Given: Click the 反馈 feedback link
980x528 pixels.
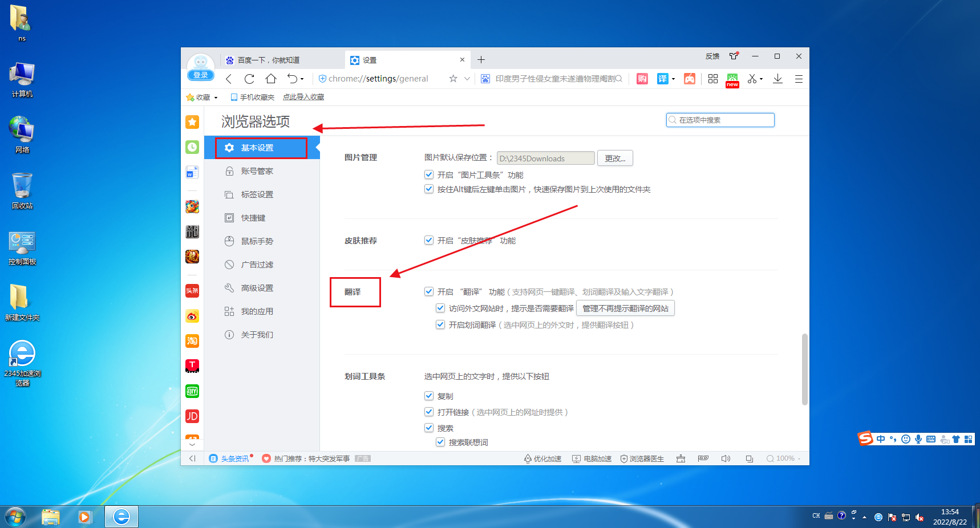Looking at the screenshot, I should click(x=712, y=56).
